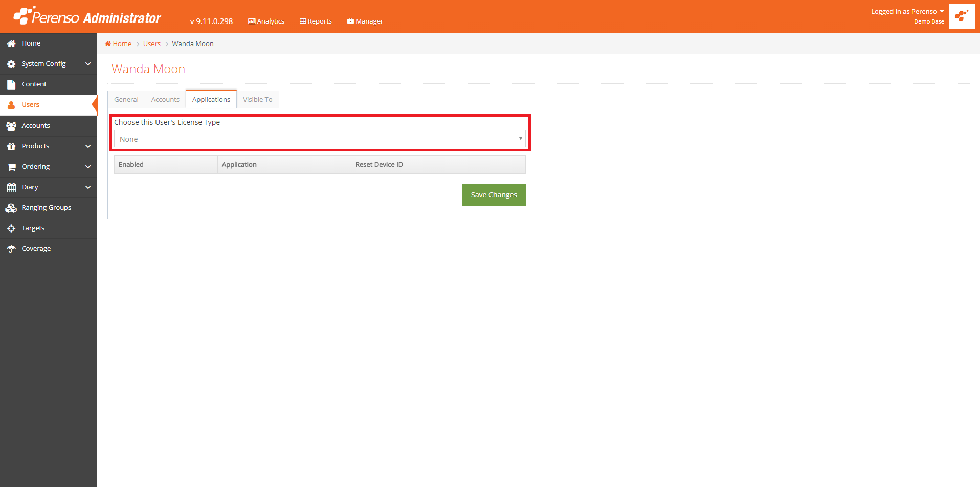
Task: Click the Home house icon in sidebar
Action: tap(11, 44)
